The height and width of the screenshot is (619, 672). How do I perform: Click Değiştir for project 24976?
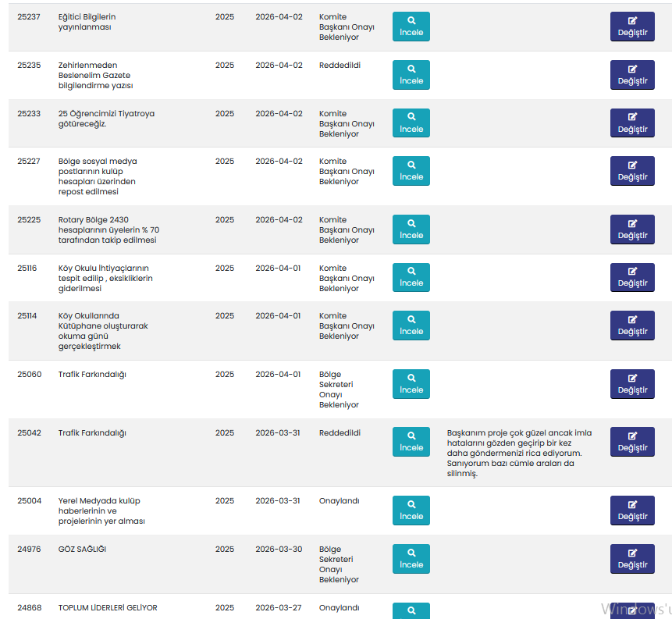pyautogui.click(x=632, y=559)
